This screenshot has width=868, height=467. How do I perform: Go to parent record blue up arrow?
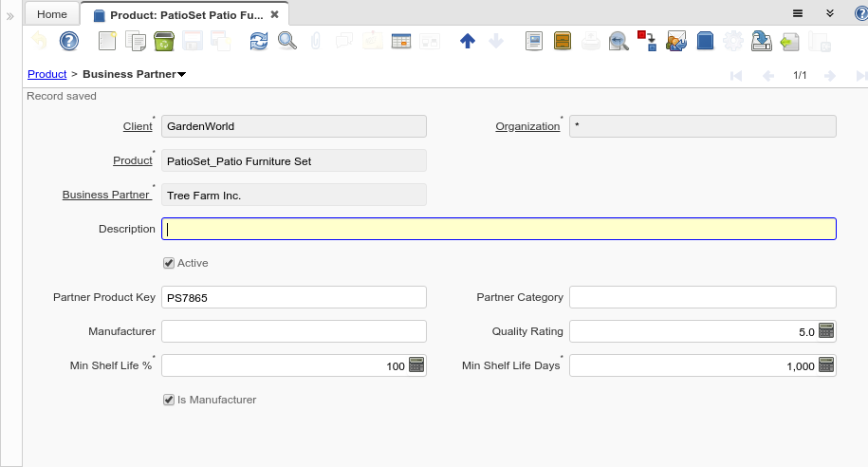tap(467, 41)
